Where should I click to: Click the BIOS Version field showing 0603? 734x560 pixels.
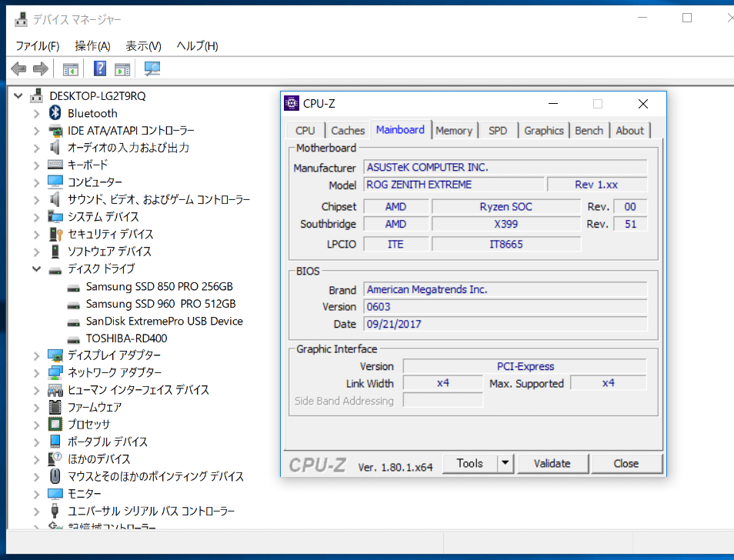(x=505, y=307)
